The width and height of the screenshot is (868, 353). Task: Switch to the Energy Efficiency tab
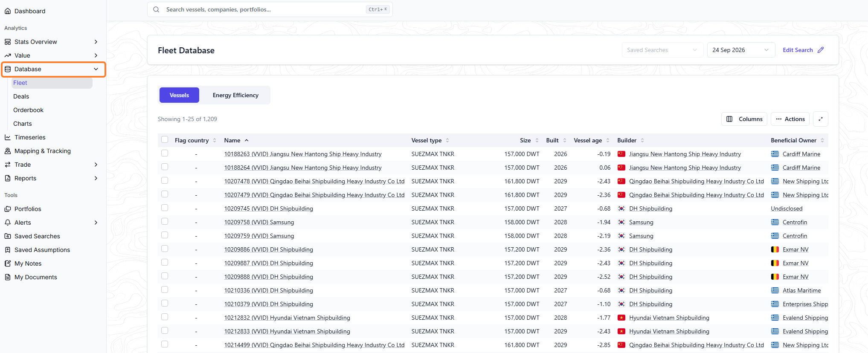(x=235, y=95)
